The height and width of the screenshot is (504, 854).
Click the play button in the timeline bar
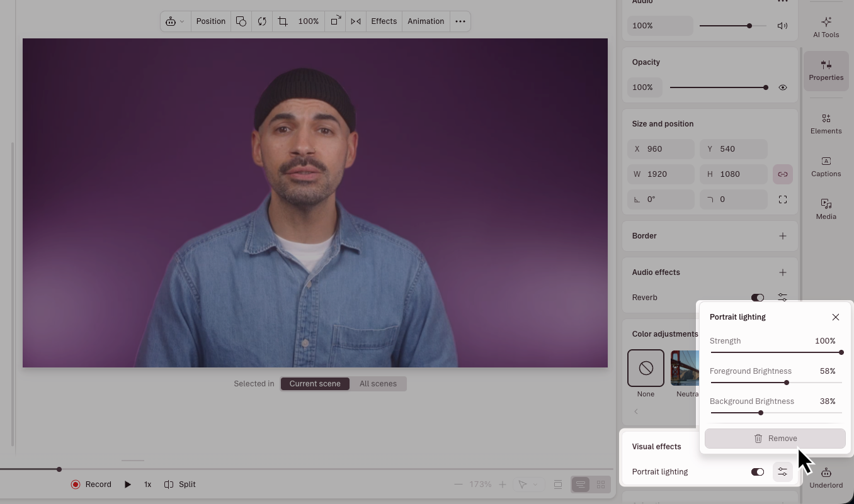pos(128,484)
